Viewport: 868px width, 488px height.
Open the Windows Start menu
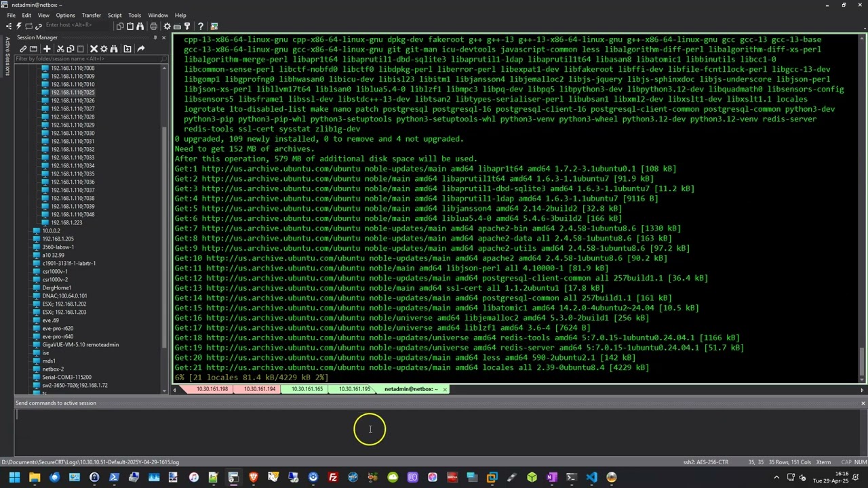click(x=14, y=477)
